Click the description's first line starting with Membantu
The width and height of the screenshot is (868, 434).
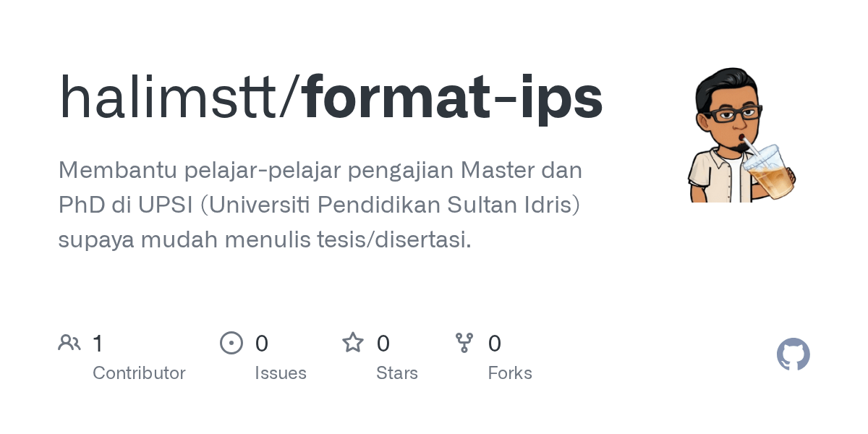point(320,170)
